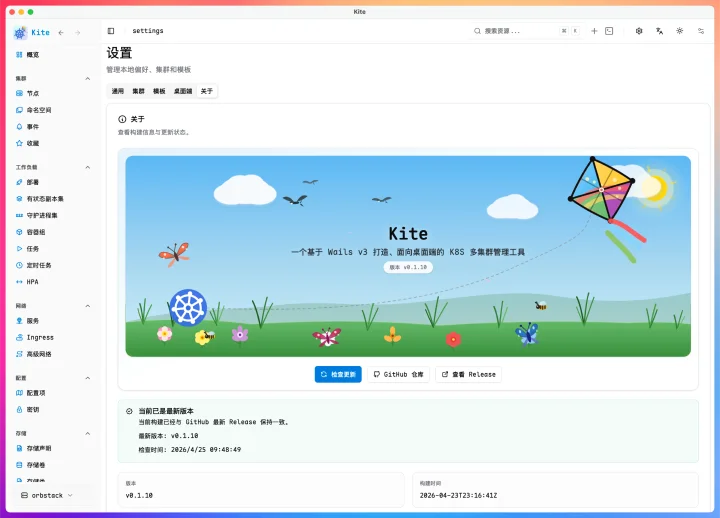The width and height of the screenshot is (720, 518).
Task: Switch to the 集群 settings tab
Action: 138,91
